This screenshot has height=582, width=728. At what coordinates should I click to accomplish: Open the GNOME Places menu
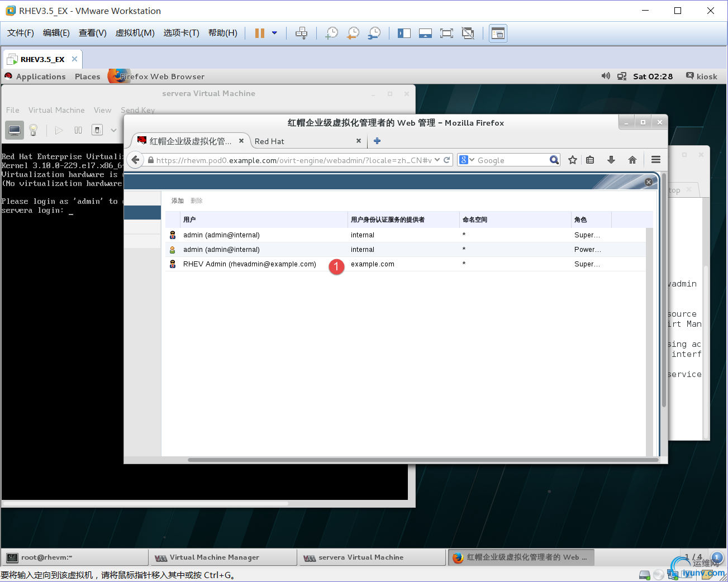coord(88,77)
